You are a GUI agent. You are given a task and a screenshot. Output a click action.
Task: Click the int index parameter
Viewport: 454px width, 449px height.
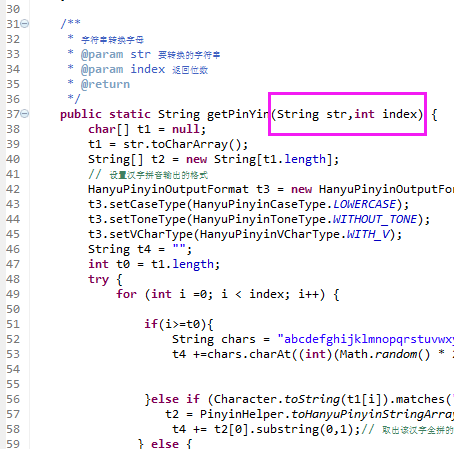click(386, 114)
